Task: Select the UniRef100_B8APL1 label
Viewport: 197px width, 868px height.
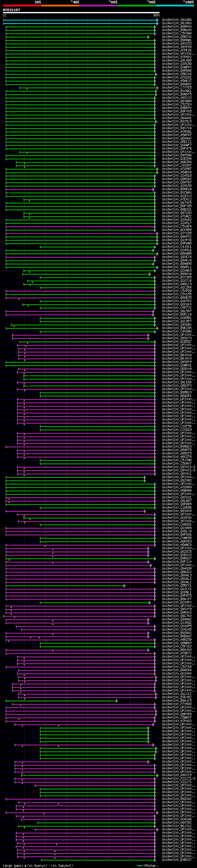Action: [x=177, y=267]
